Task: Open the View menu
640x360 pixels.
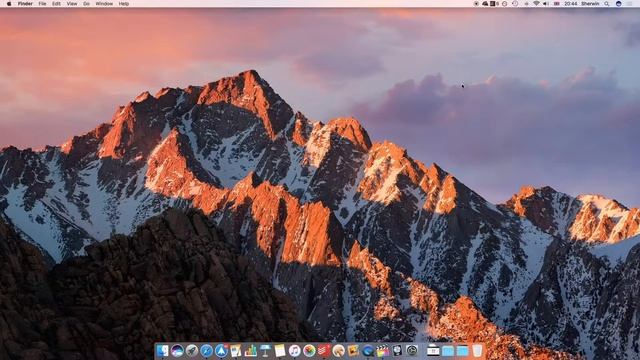Action: pos(72,4)
